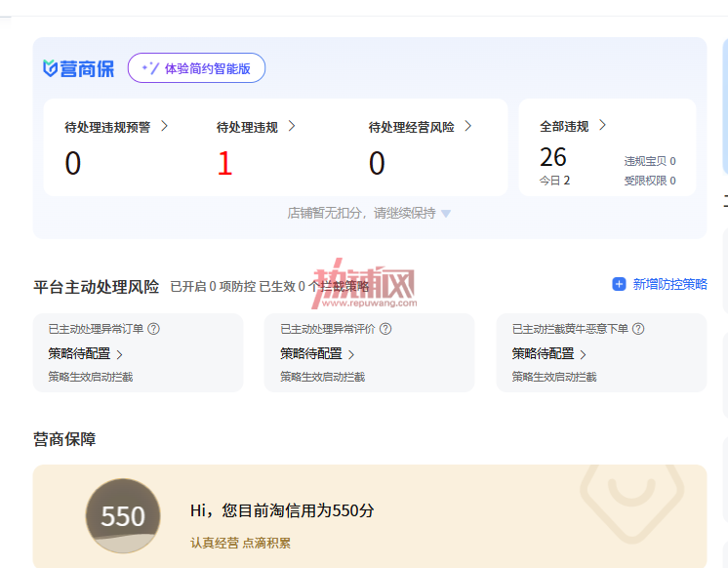Open 策略待配置 under 异常评价 card

[317, 354]
